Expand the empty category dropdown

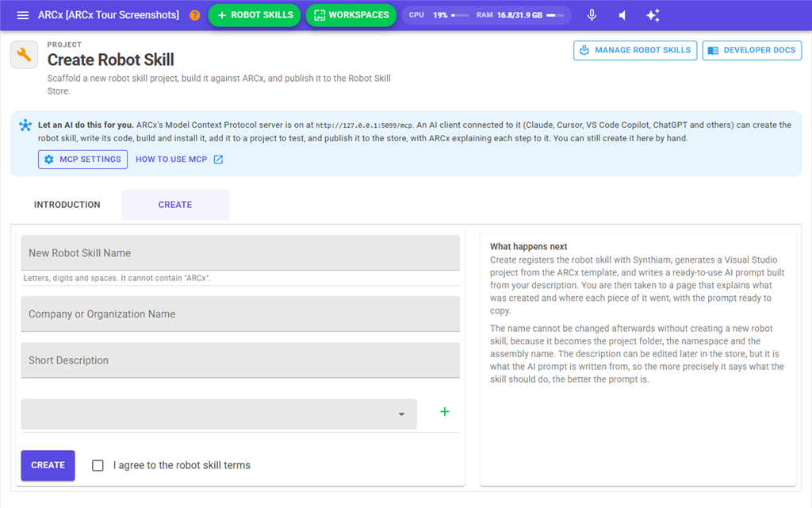point(219,414)
